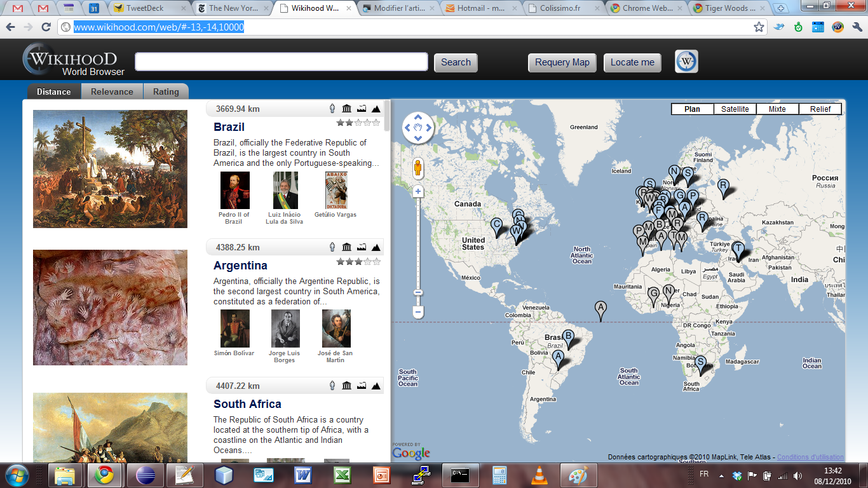Viewport: 868px width, 488px height.
Task: Go back with the browser back arrow
Action: pyautogui.click(x=11, y=27)
